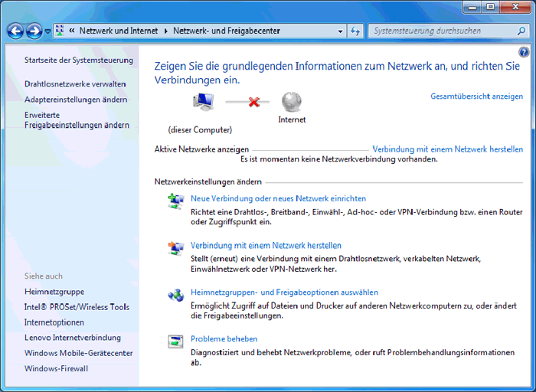Click the Heimnetzgruppen options icon
Screen dimensions: 536x392
[x=176, y=295]
